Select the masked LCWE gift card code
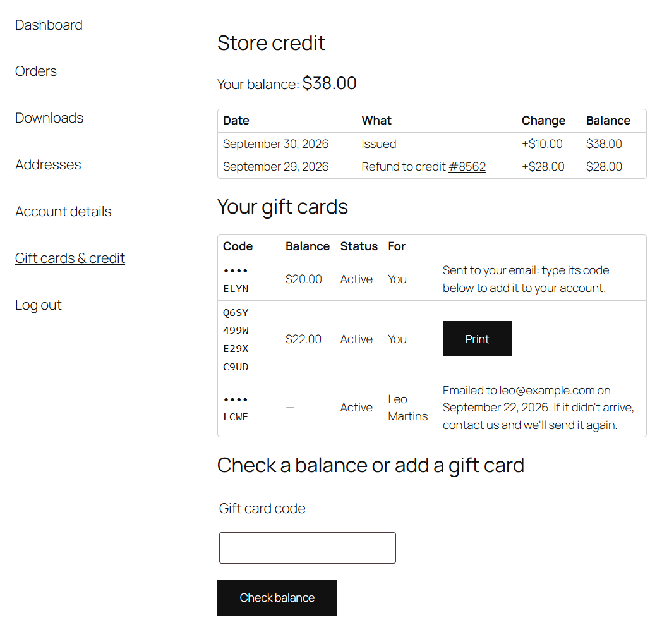The width and height of the screenshot is (662, 644). coord(236,408)
